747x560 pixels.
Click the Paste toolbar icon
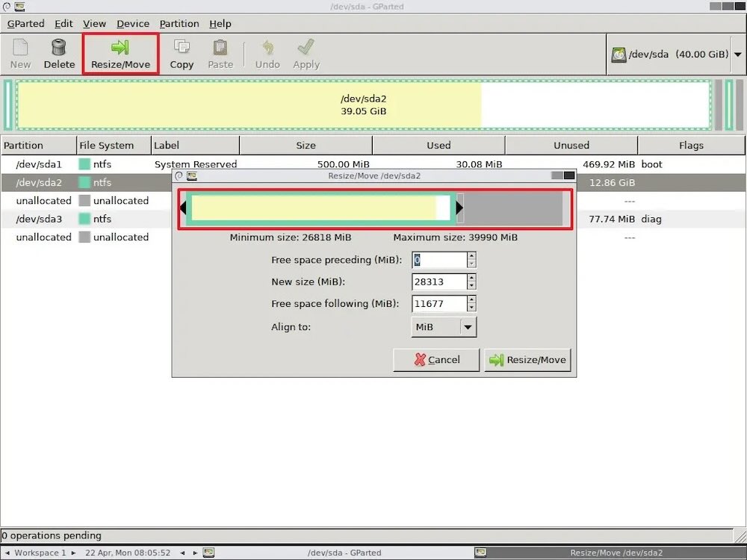pyautogui.click(x=220, y=54)
